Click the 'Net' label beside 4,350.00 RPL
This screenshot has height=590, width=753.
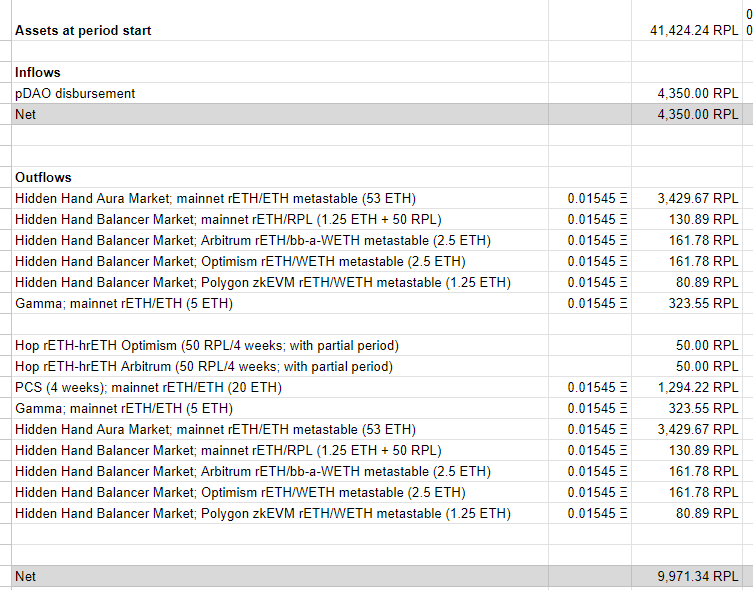pyautogui.click(x=25, y=114)
